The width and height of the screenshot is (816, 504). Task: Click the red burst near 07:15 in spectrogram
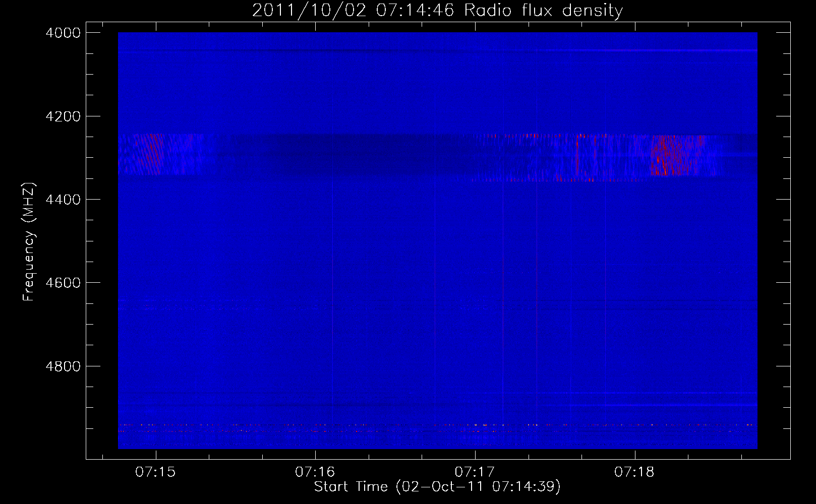[150, 154]
